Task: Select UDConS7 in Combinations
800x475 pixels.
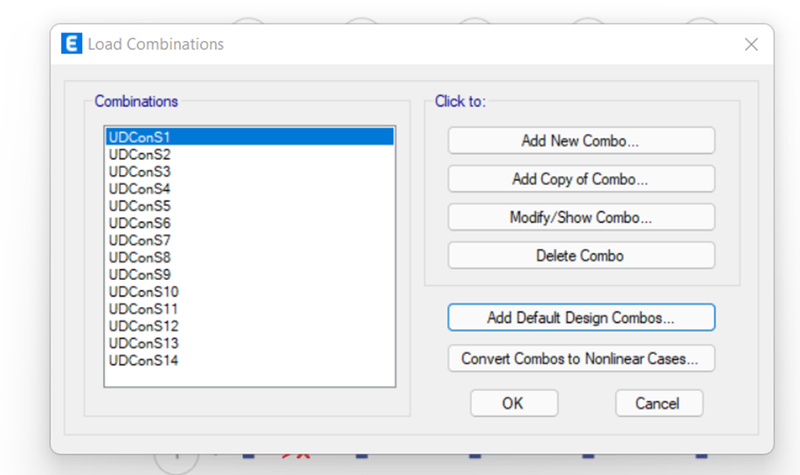Action: click(x=249, y=240)
